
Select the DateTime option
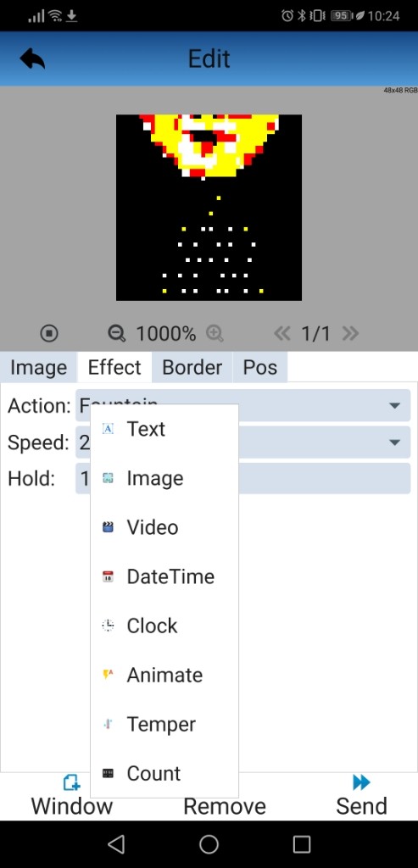click(164, 576)
